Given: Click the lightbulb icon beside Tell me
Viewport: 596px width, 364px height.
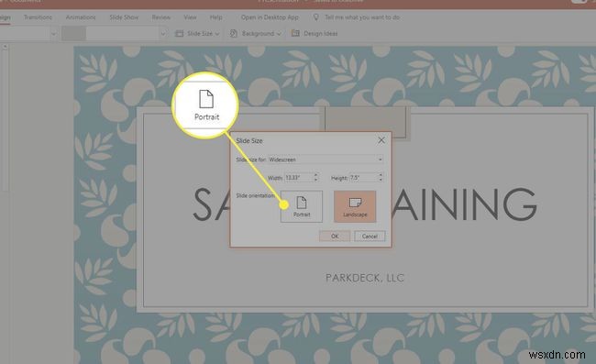Looking at the screenshot, I should (x=315, y=17).
